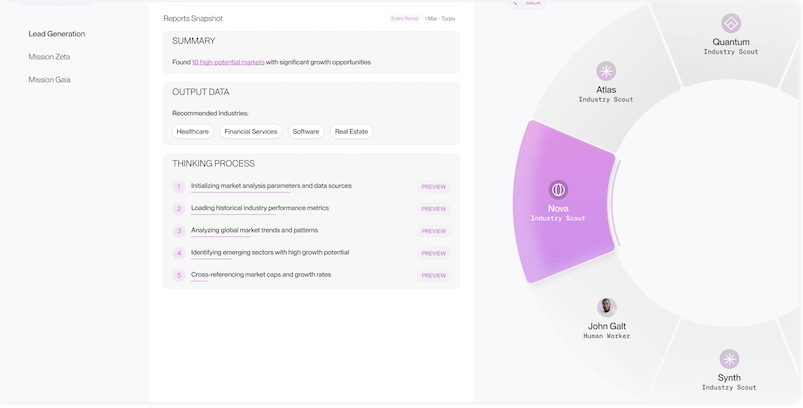
Task: Click 'Analyzing global market trends and patterns'
Action: 255,230
